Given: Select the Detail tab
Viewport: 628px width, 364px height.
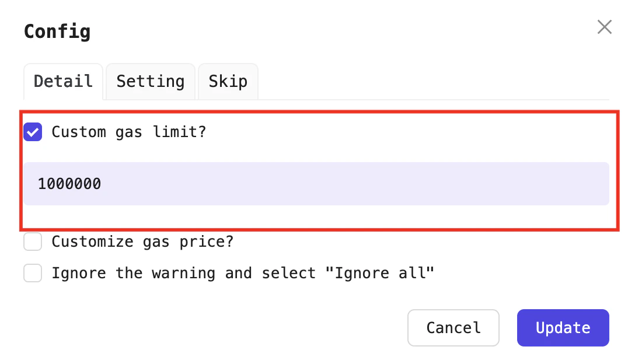Looking at the screenshot, I should click(62, 81).
